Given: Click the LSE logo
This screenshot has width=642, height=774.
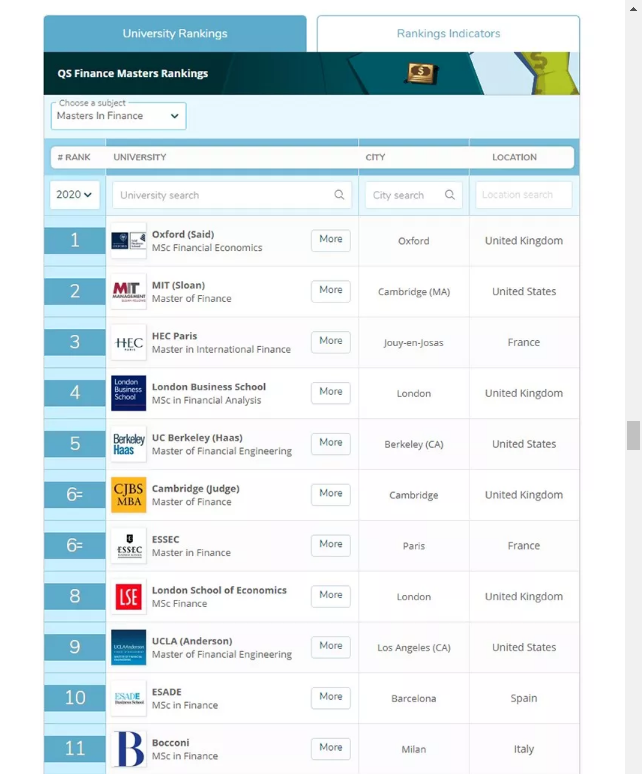Looking at the screenshot, I should pos(128,596).
